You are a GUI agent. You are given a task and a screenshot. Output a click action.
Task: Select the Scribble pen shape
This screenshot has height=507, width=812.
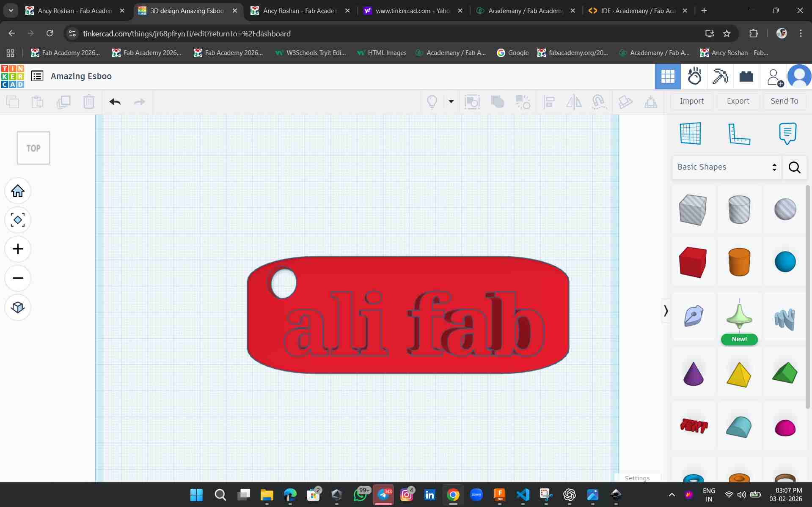click(693, 316)
